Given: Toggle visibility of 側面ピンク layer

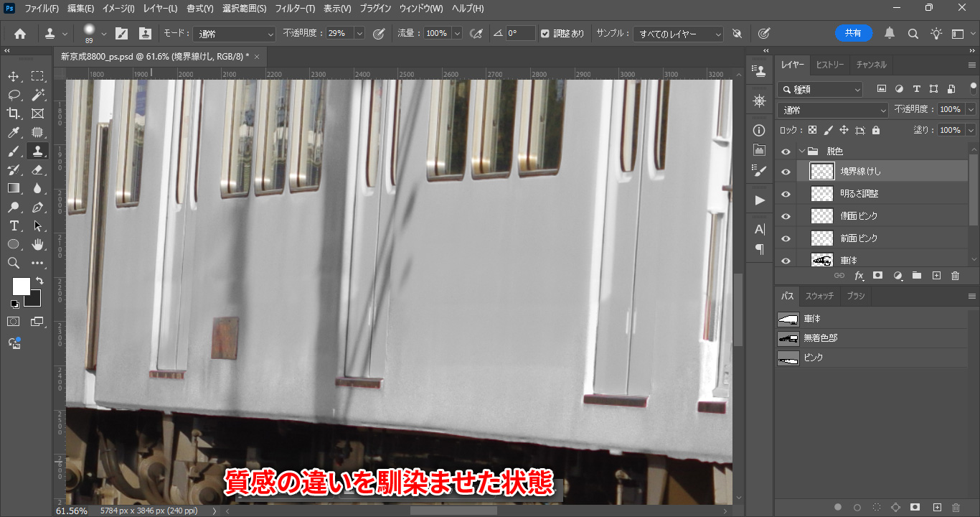Looking at the screenshot, I should coord(786,216).
